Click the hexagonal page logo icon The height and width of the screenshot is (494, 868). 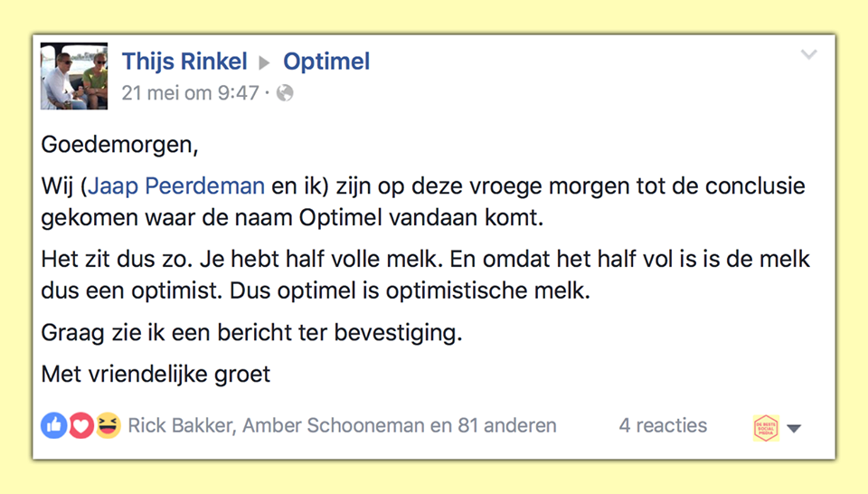(x=766, y=428)
